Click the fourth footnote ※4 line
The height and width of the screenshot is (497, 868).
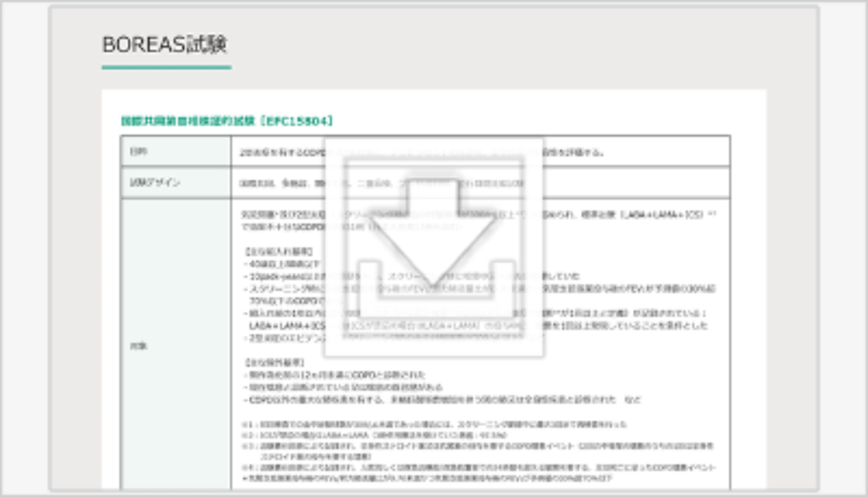tap(478, 468)
